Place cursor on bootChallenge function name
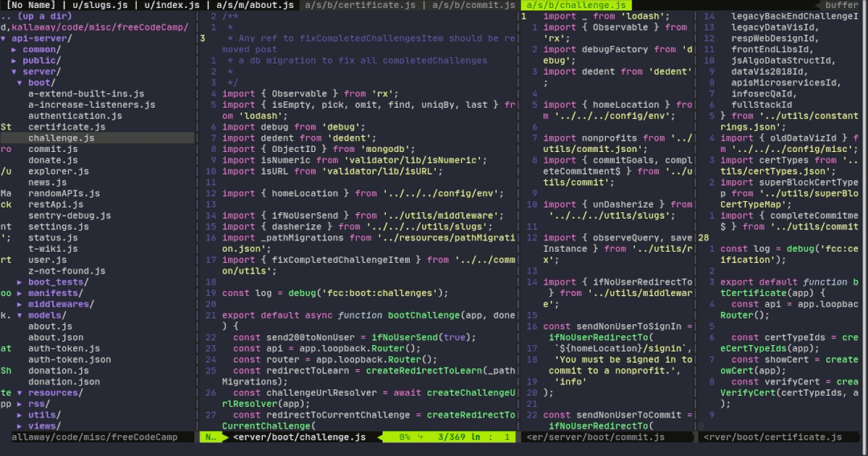 tap(424, 315)
